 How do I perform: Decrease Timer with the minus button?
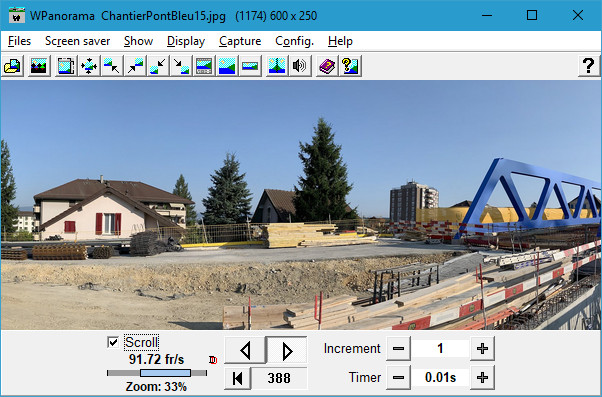click(398, 377)
